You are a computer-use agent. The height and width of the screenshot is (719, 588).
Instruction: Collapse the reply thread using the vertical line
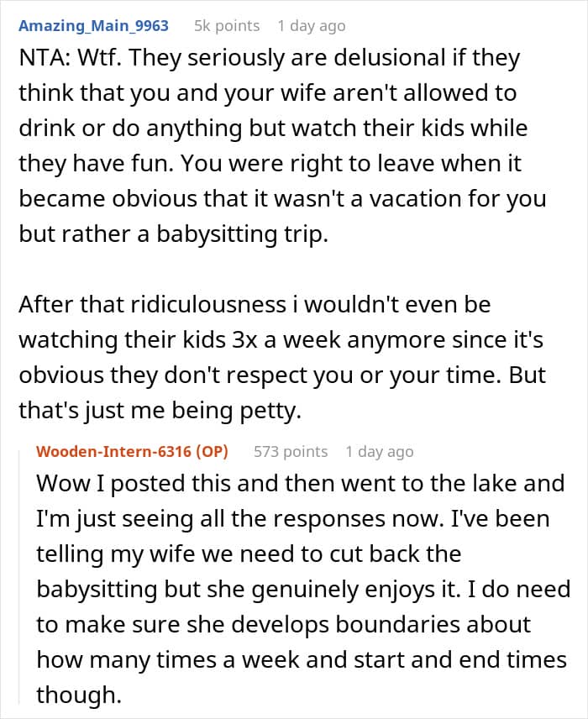(x=19, y=577)
